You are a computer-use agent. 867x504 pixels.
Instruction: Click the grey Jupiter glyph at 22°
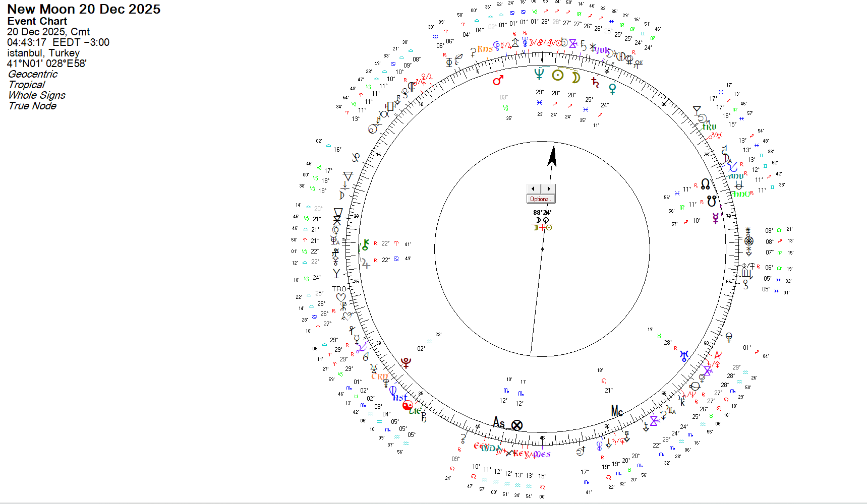click(365, 263)
